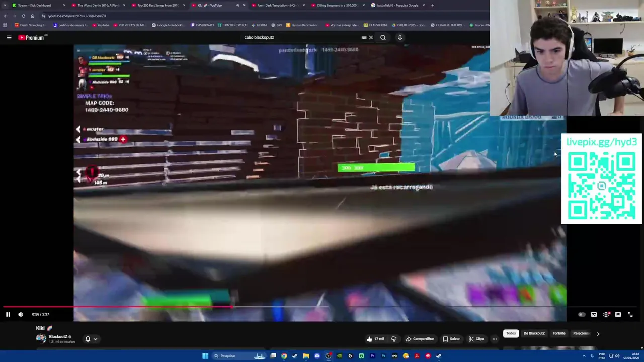Open Premiere Pro from taskbar

(x=372, y=356)
